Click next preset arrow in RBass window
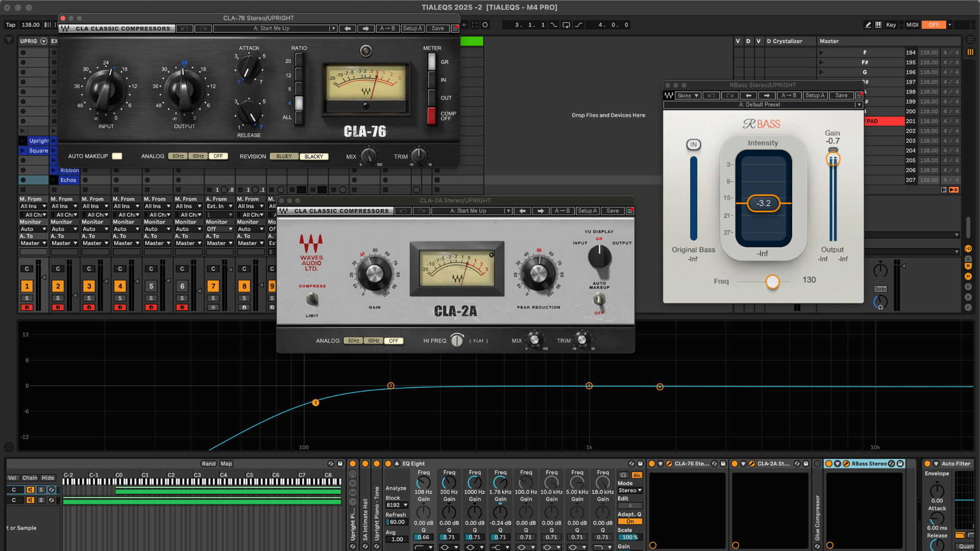 [x=767, y=95]
